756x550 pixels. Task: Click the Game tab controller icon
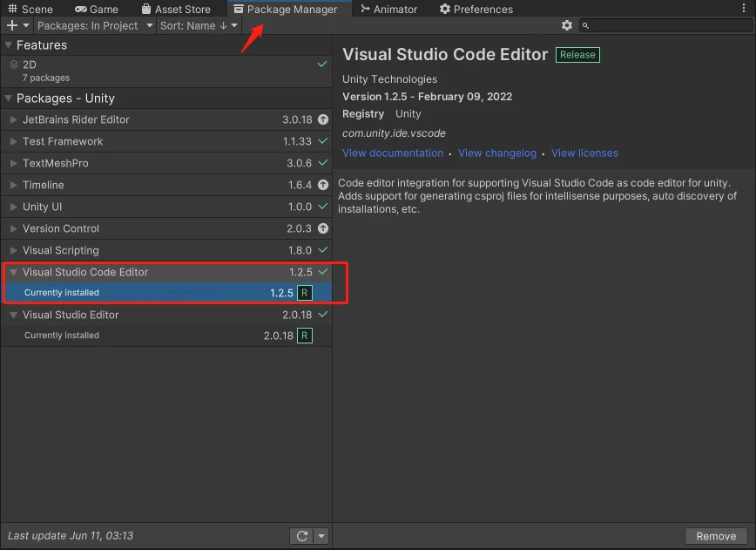pyautogui.click(x=80, y=10)
